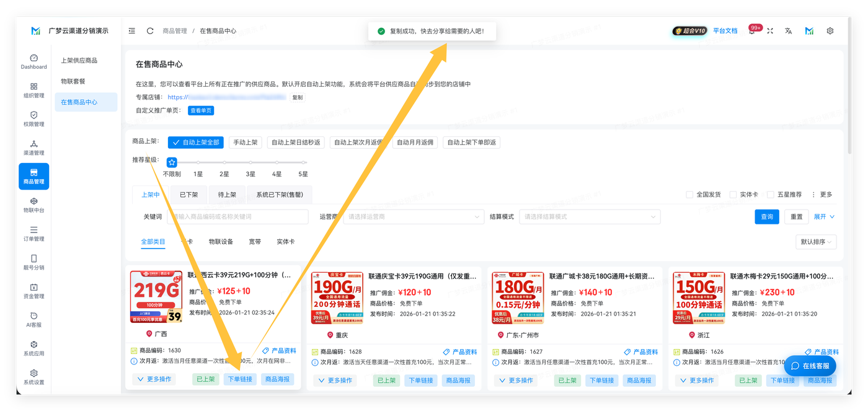Open 靓号分销 in the sidebar
868x411 pixels.
33,262
